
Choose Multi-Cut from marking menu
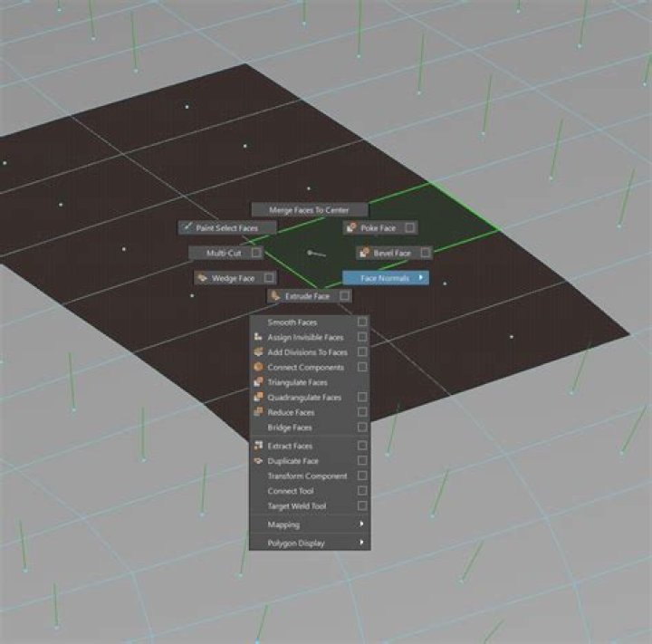point(226,253)
